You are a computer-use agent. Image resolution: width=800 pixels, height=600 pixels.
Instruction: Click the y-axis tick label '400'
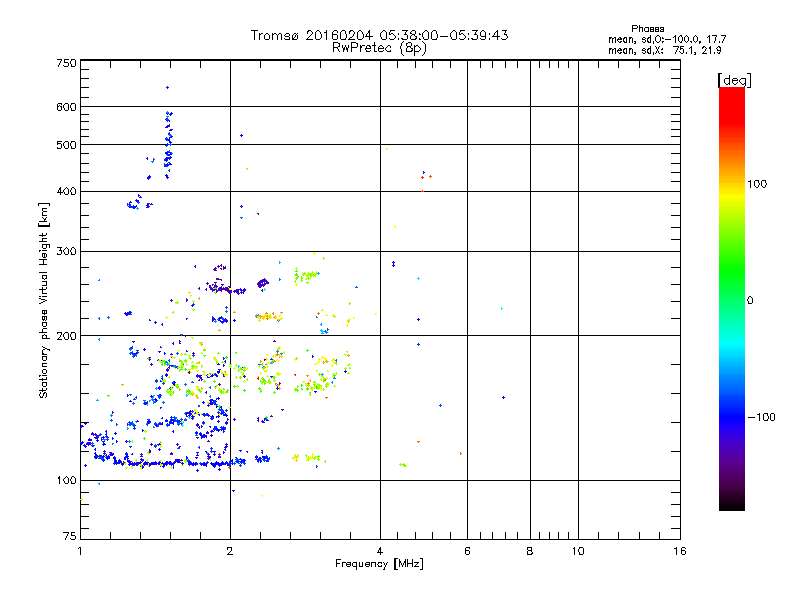click(66, 192)
